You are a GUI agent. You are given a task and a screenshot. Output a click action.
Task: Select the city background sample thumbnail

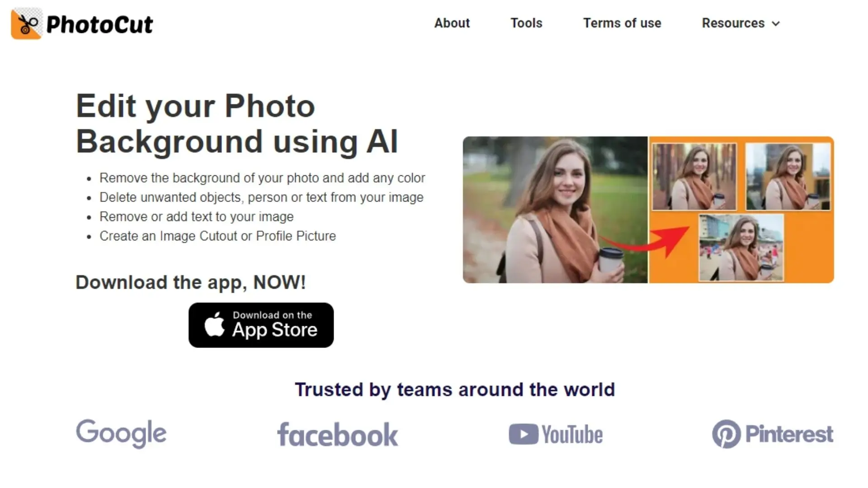(x=788, y=177)
